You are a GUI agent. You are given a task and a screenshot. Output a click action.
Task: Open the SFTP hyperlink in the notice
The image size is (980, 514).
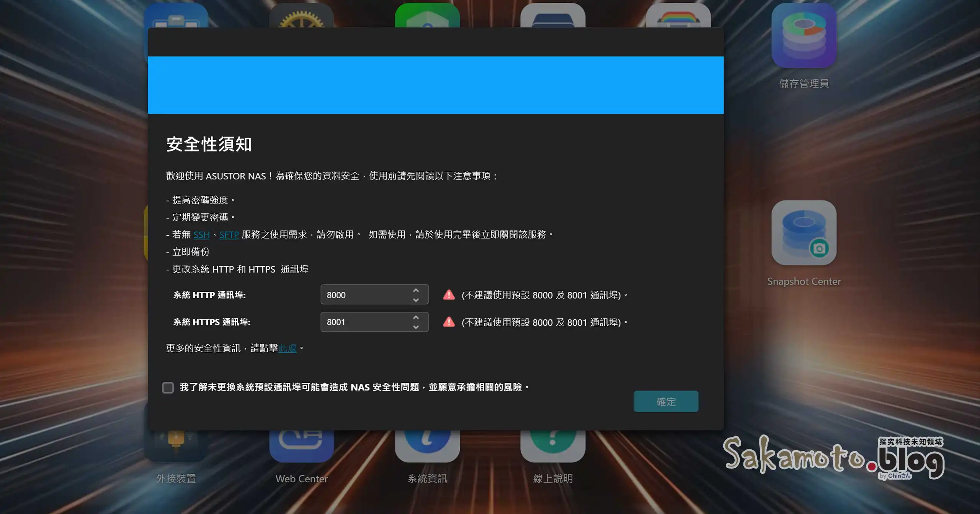229,234
